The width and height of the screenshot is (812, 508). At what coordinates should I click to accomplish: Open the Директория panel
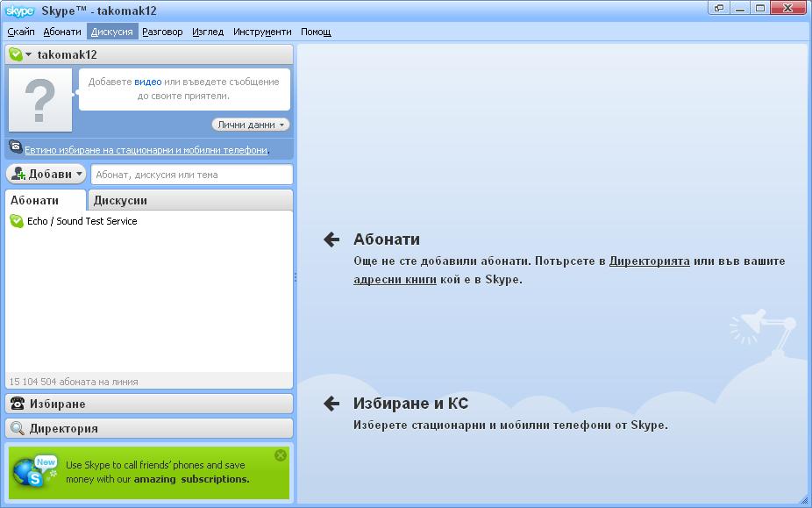coord(148,429)
